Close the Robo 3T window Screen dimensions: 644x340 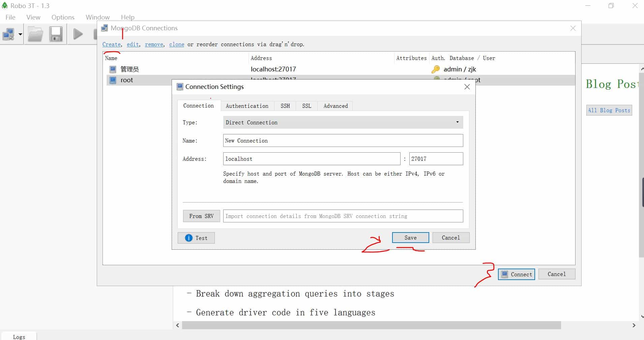coord(635,6)
